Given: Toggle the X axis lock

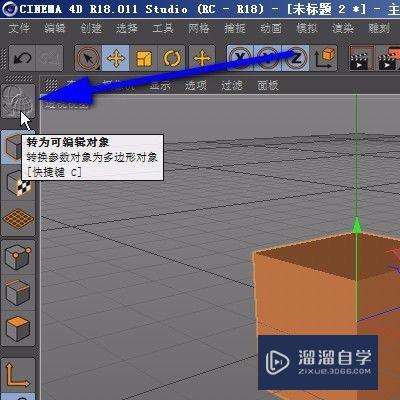Looking at the screenshot, I should pos(240,58).
